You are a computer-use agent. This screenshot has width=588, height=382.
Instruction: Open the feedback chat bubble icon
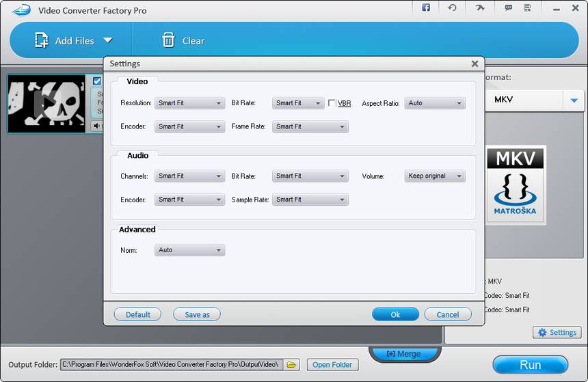[x=509, y=8]
